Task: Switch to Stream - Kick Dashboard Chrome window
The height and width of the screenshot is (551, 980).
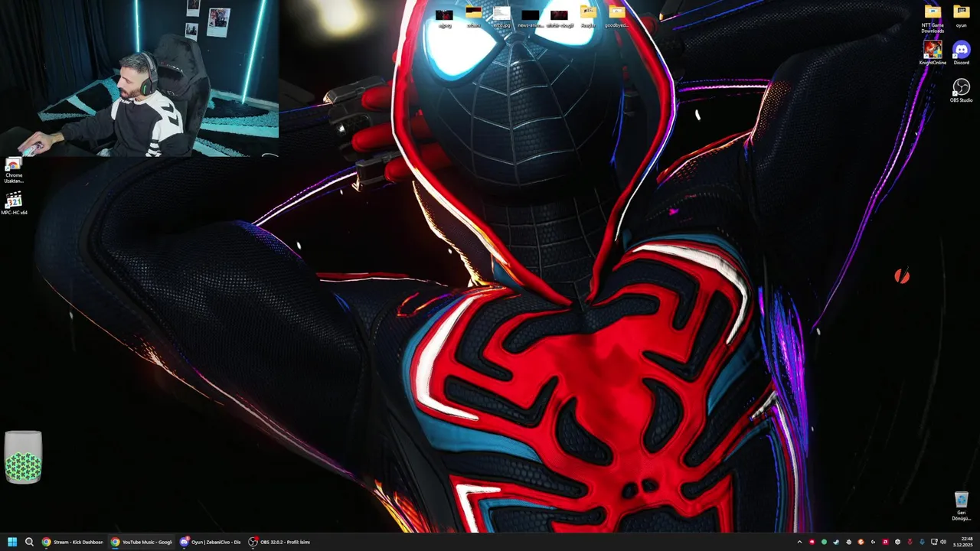Action: coord(73,542)
